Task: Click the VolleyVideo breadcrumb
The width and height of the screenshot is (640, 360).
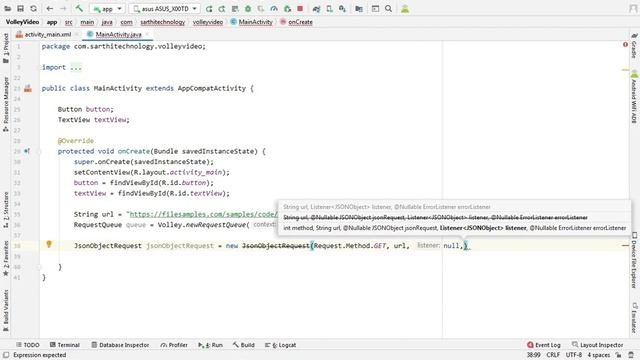Action: click(x=22, y=22)
